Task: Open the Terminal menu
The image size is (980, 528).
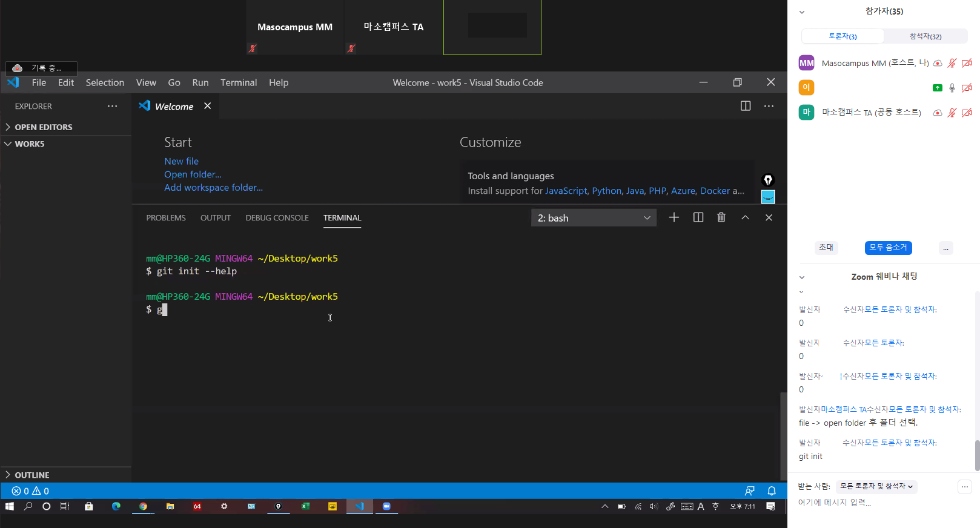Action: click(238, 82)
